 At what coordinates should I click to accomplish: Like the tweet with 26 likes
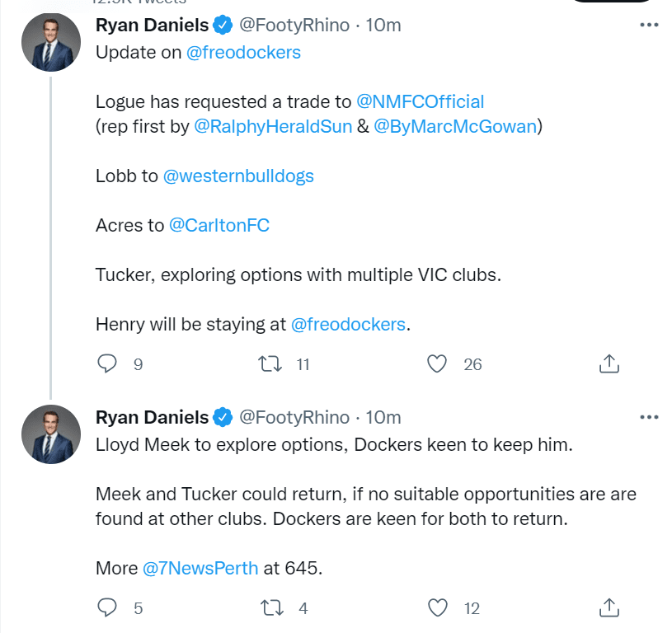(x=438, y=363)
